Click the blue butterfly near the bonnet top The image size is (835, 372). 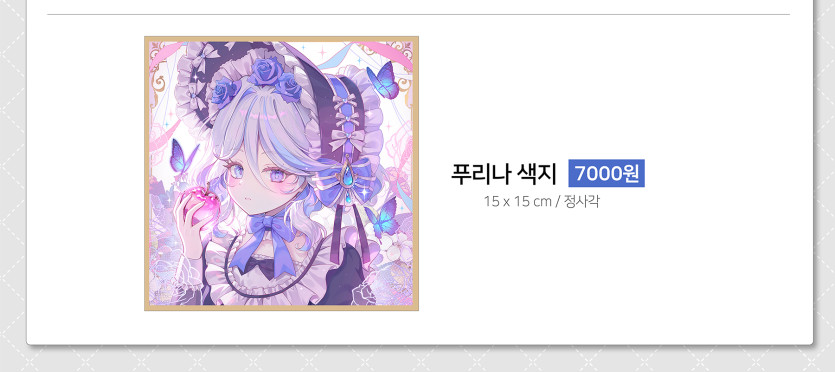[383, 80]
